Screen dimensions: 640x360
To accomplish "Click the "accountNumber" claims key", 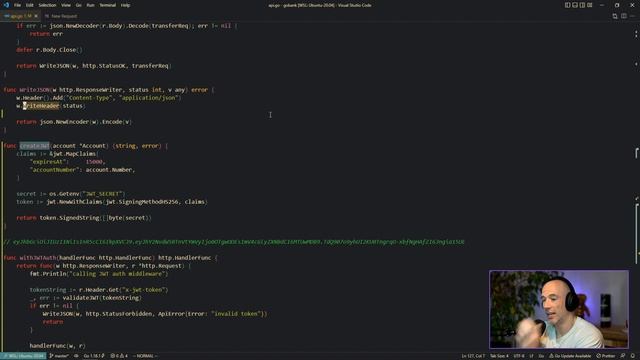I will 54,170.
